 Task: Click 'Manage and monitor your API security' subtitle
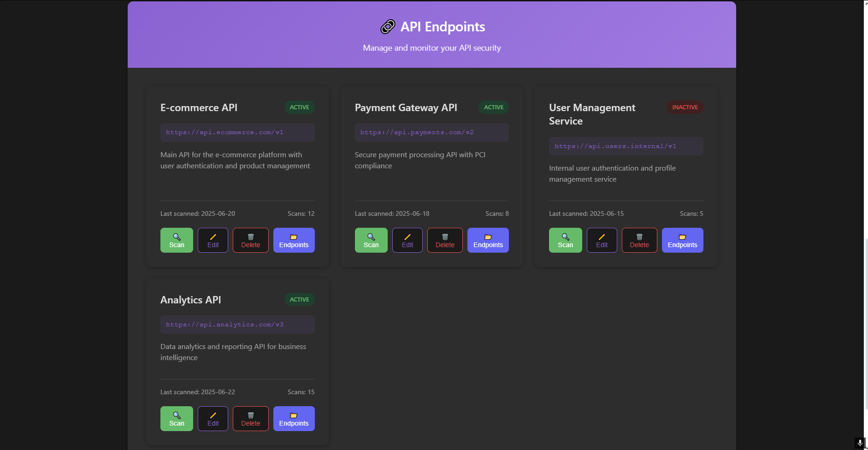432,48
